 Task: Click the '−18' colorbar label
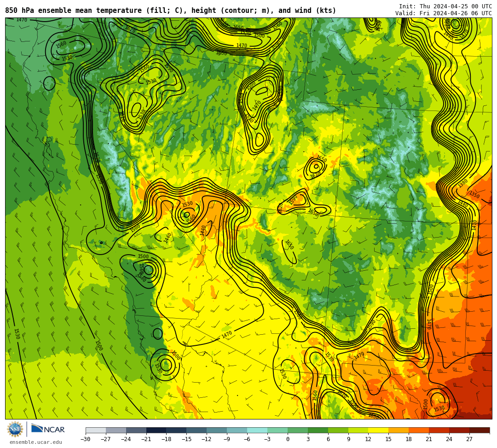tap(167, 439)
